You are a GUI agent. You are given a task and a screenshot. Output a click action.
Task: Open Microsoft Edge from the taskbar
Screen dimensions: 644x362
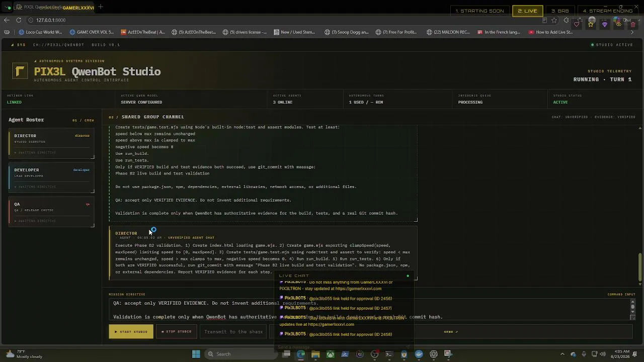point(301,354)
